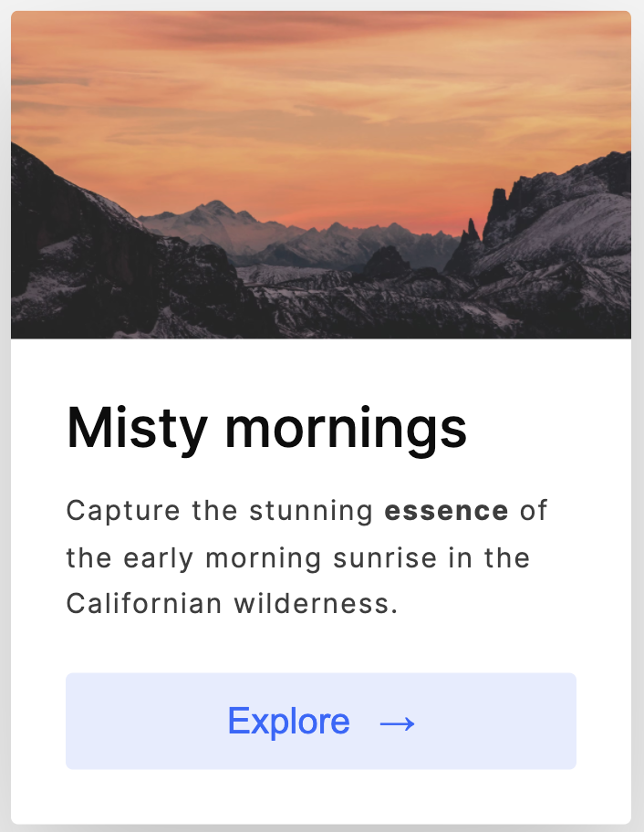Select the word Californian in the description
Viewport: 644px width, 832px height.
[144, 603]
